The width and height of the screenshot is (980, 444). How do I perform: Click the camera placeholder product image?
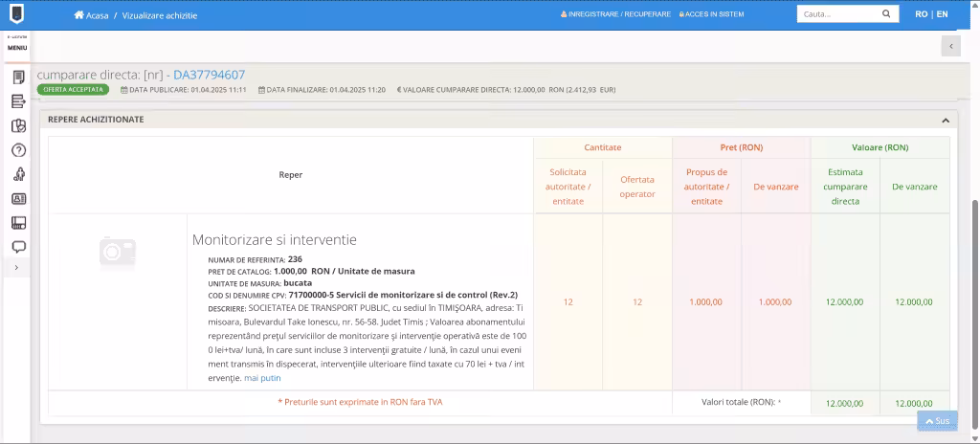pos(118,253)
